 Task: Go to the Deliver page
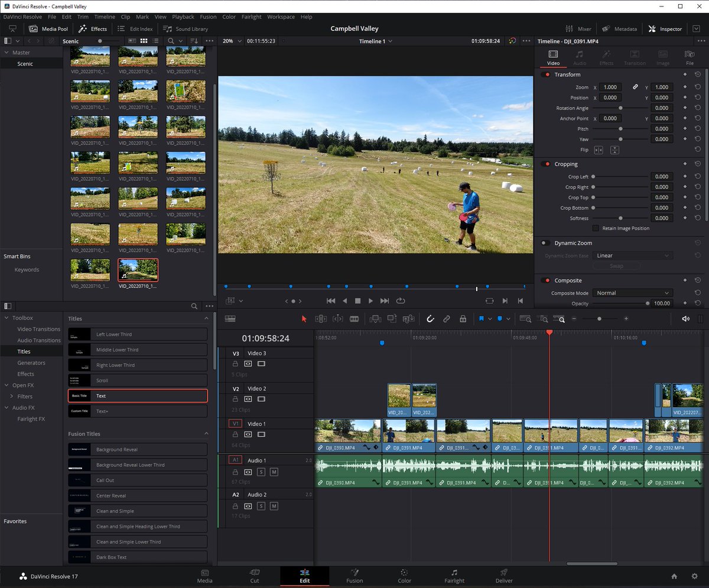point(504,576)
